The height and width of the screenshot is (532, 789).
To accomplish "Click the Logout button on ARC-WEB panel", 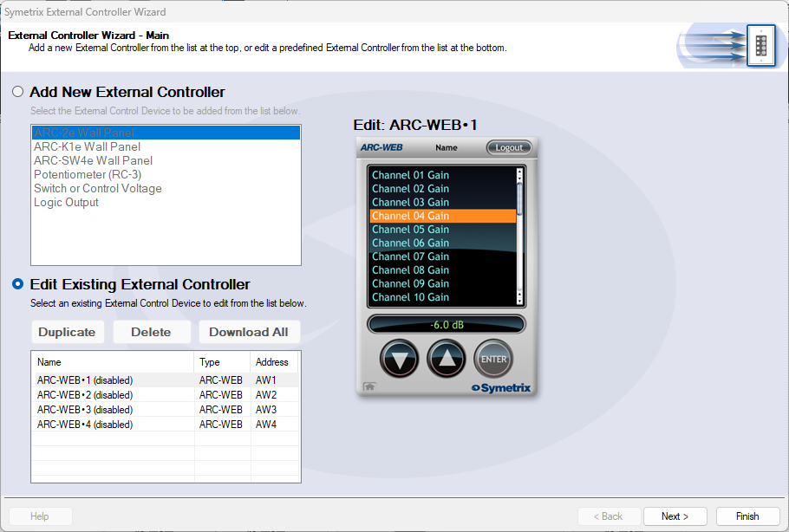I will [x=509, y=147].
